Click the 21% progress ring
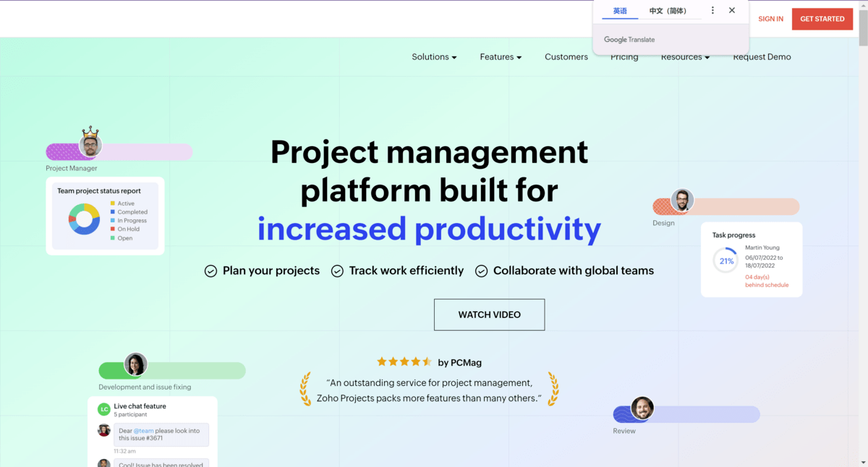Screen dimensions: 868x467 [726, 261]
